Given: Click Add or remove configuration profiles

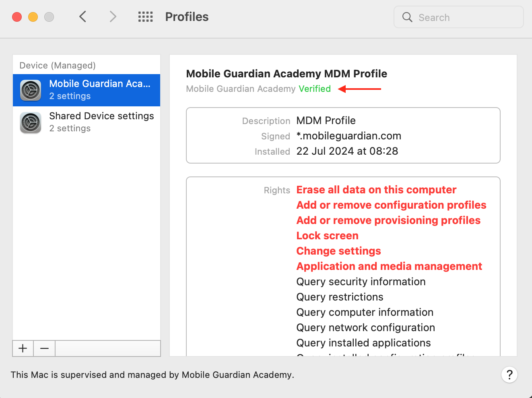Looking at the screenshot, I should pyautogui.click(x=391, y=205).
